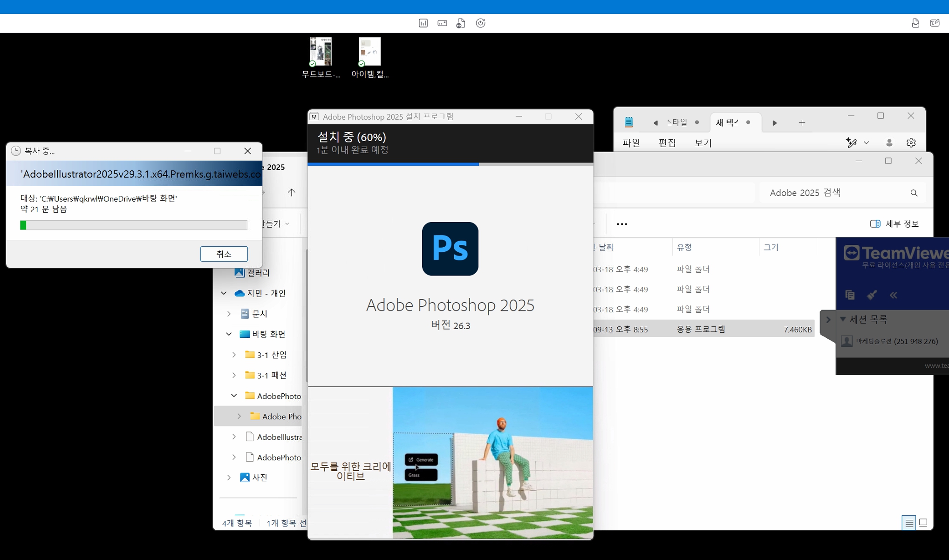Collapse the AdobePhoto folder node
Screen dimensions: 949x560
[234, 396]
